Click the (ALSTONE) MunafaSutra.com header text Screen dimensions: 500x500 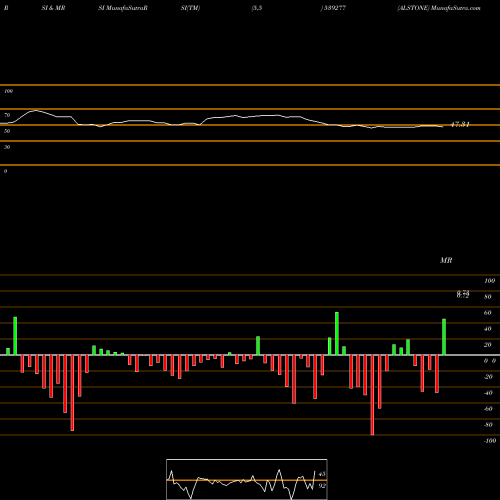(x=439, y=8)
